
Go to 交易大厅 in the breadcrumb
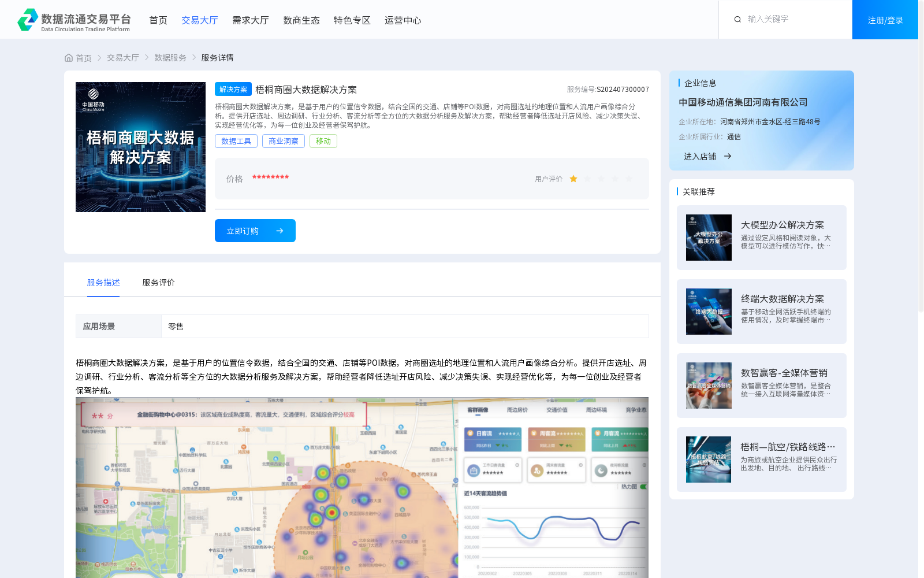point(123,58)
